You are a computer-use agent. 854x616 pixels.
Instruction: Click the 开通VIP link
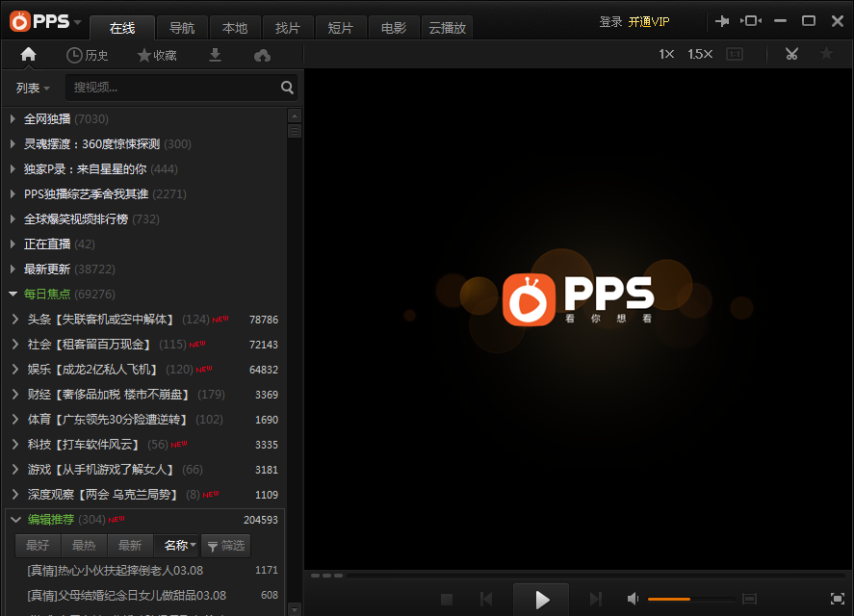[x=649, y=21]
